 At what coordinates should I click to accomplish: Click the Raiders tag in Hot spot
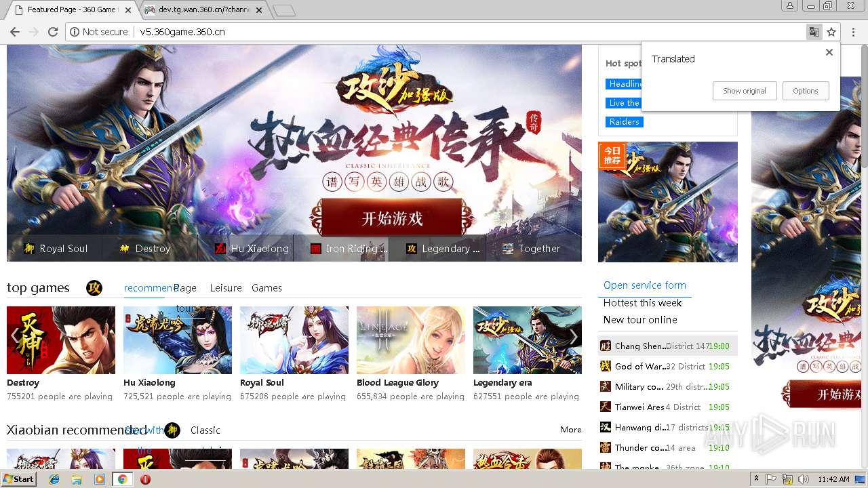click(624, 122)
